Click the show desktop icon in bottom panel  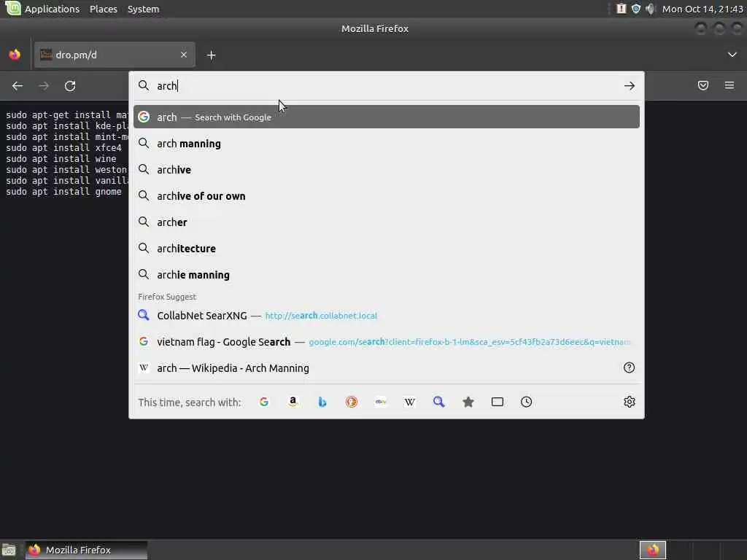tap(9, 550)
